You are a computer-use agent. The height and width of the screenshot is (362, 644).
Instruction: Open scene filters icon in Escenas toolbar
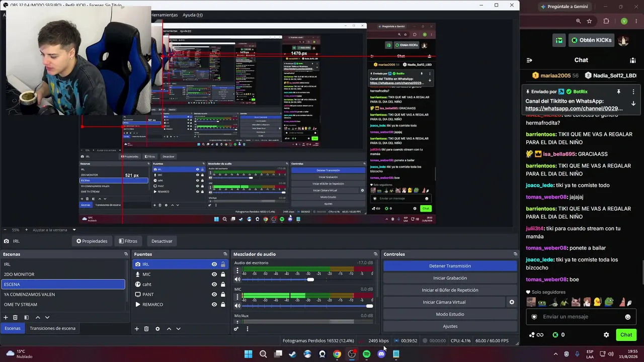(26, 317)
